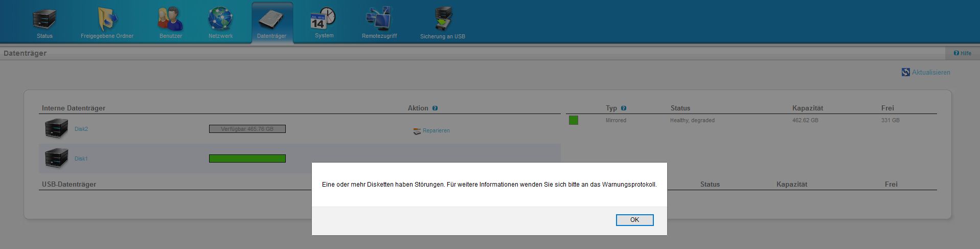Viewport: 980px width, 249px height.
Task: Click the green Disk1 usage bar
Action: pyautogui.click(x=247, y=159)
